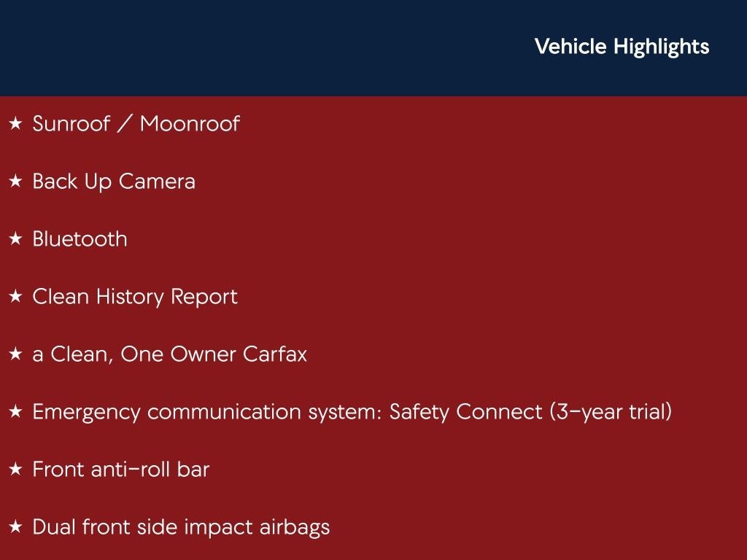The height and width of the screenshot is (560, 747).
Task: Click the star next to Front anti-roll bar
Action: click(x=15, y=470)
